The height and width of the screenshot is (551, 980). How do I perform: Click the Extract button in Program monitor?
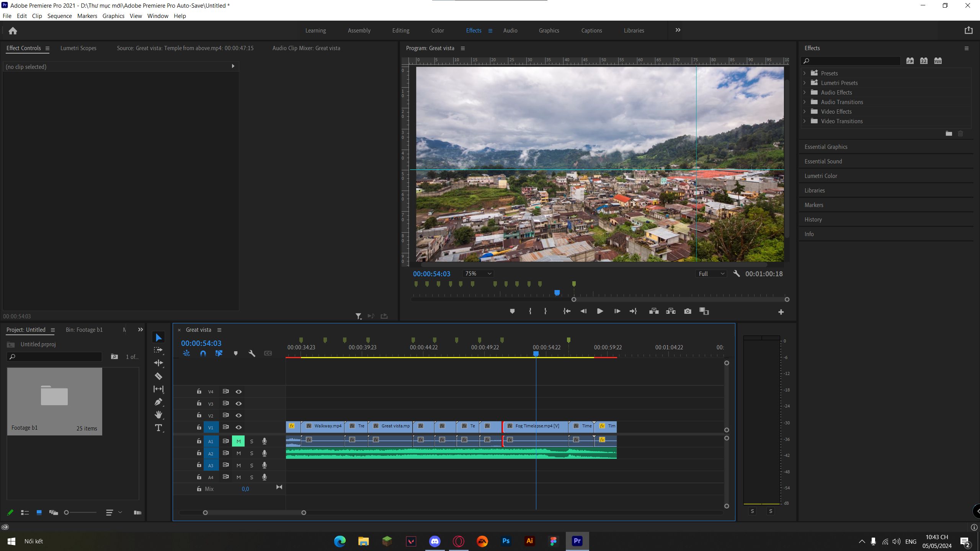[671, 311]
